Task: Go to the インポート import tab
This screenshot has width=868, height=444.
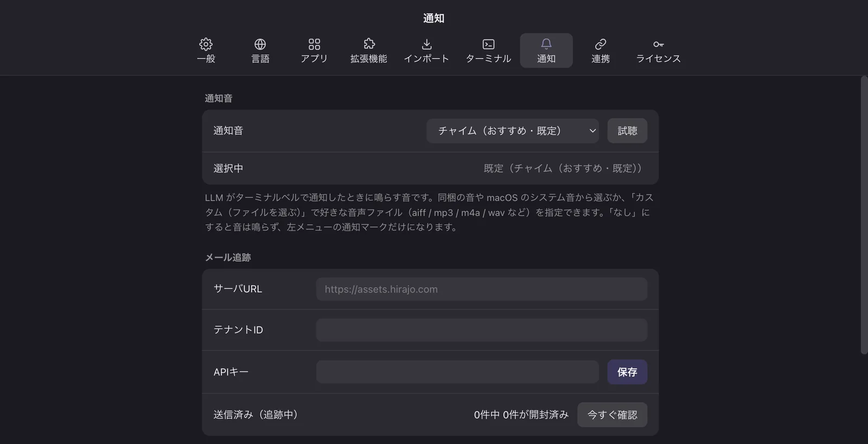Action: tap(426, 50)
